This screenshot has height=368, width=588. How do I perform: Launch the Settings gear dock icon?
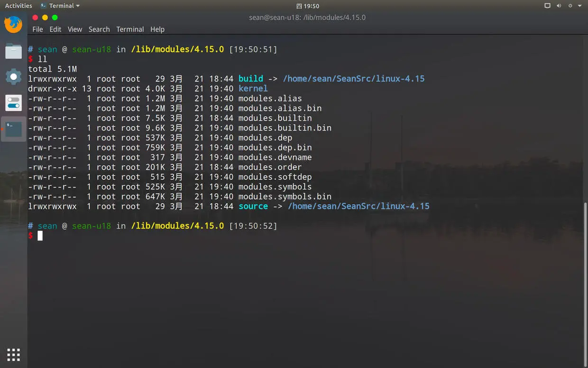(x=13, y=76)
